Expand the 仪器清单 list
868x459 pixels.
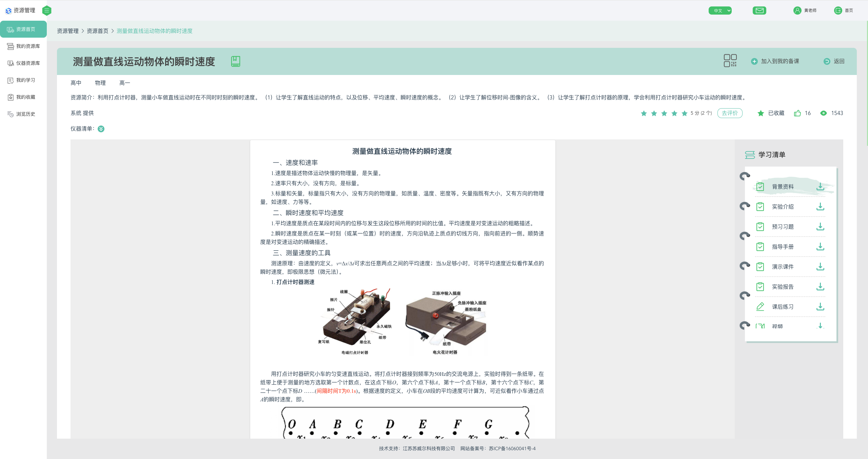click(x=101, y=129)
